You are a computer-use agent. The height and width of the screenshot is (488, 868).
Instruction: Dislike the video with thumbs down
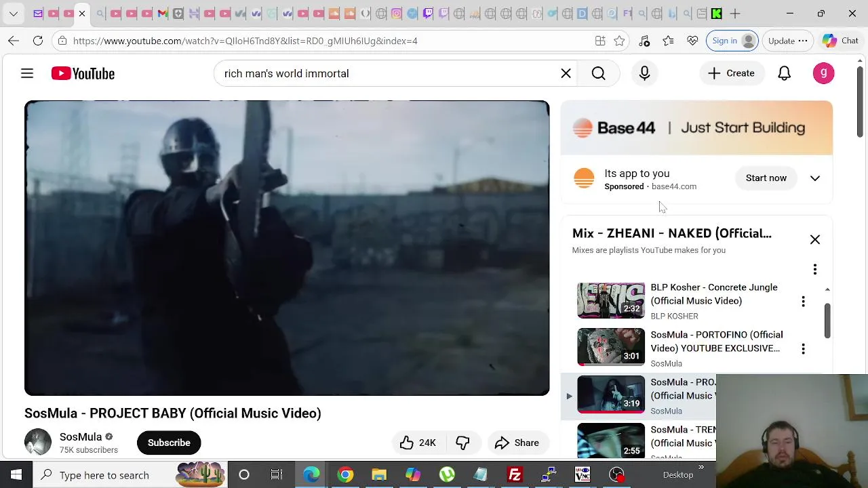(462, 443)
